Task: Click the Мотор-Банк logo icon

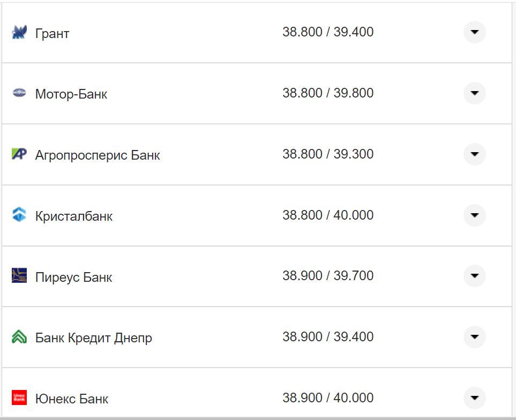Action: (19, 93)
